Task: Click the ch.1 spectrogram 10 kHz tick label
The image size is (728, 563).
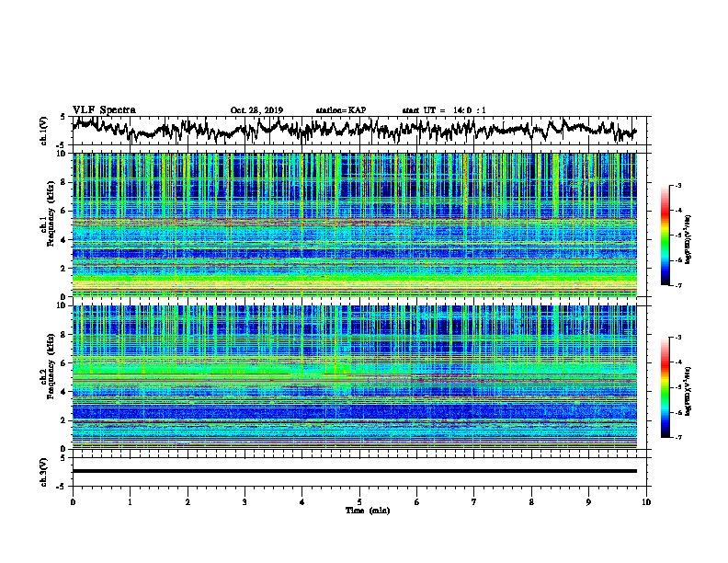Action: tap(63, 154)
